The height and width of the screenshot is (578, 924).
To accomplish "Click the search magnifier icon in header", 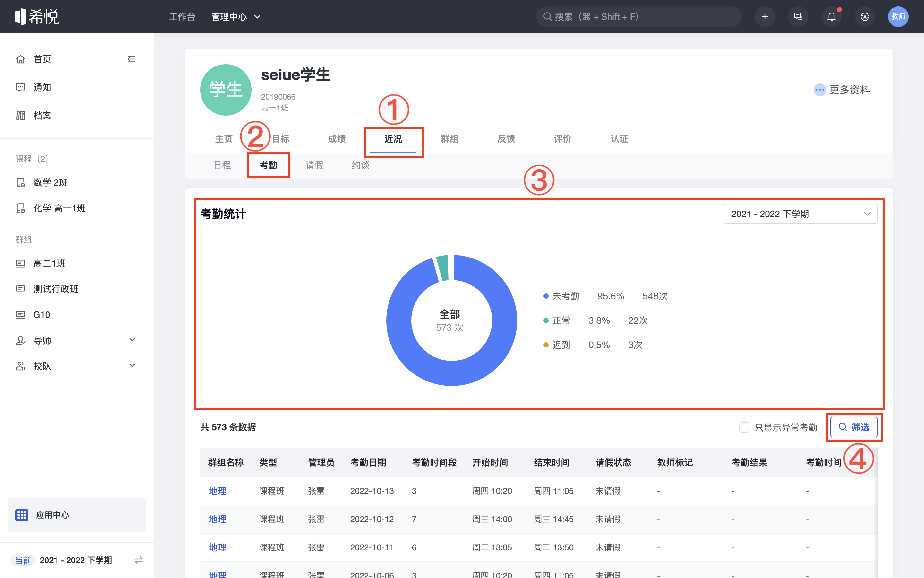I will coord(548,17).
